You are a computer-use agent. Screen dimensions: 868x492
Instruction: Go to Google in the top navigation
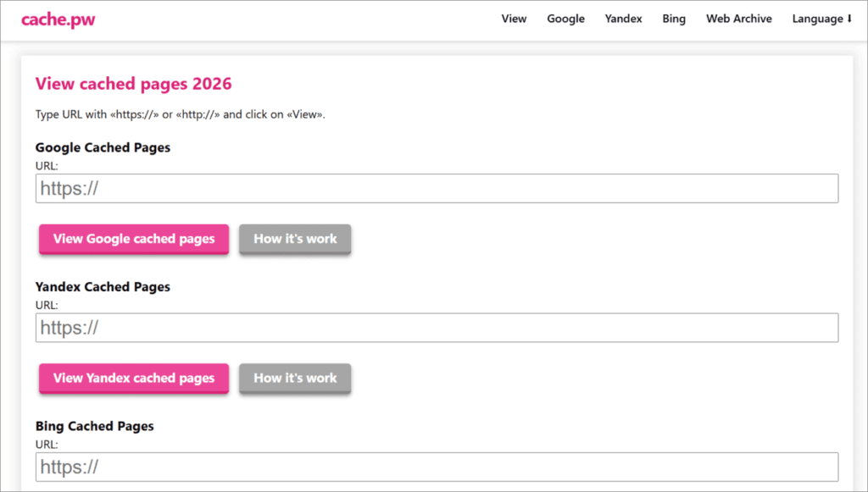(x=565, y=19)
